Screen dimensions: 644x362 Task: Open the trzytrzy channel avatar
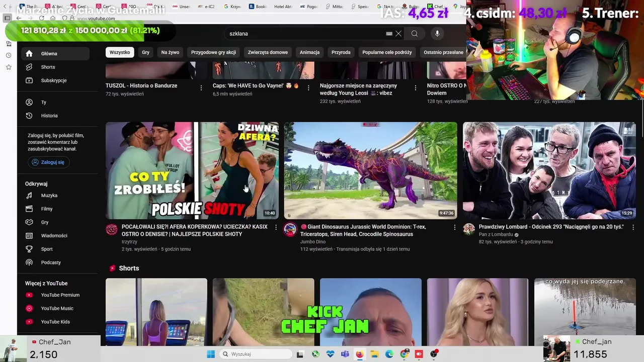(x=112, y=230)
